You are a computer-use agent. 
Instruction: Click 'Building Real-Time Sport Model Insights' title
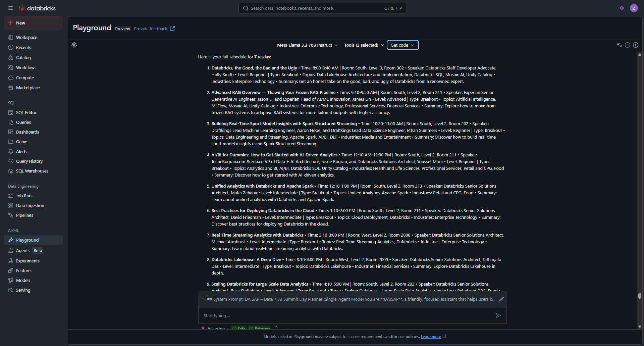point(284,123)
